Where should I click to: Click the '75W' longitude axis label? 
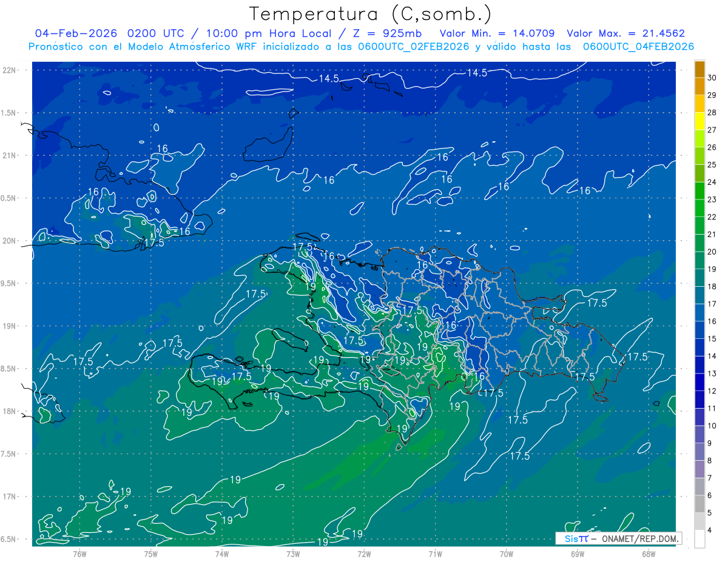[151, 554]
